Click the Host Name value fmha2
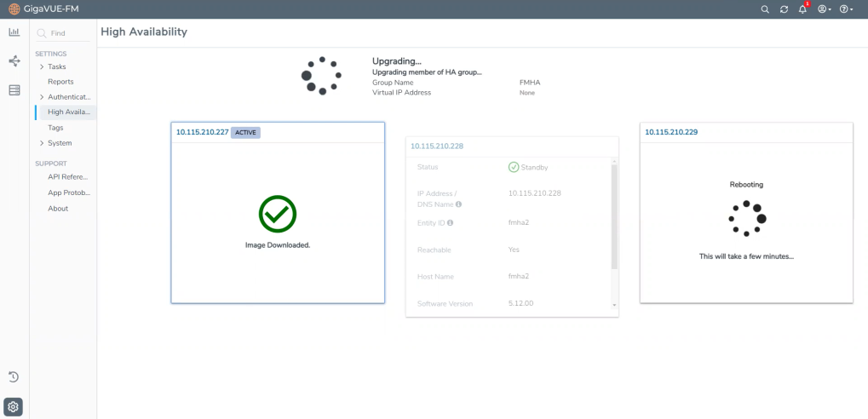Viewport: 868px width, 419px height. (x=520, y=276)
